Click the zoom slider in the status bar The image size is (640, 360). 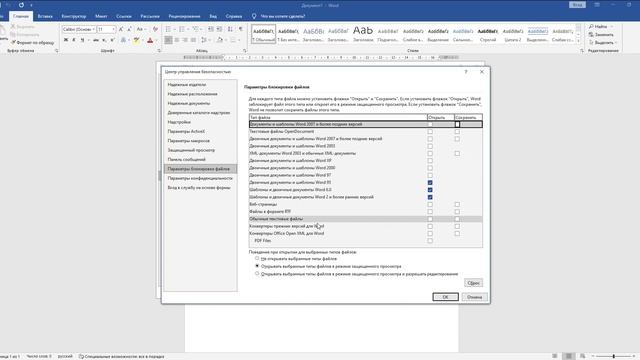tap(613, 356)
